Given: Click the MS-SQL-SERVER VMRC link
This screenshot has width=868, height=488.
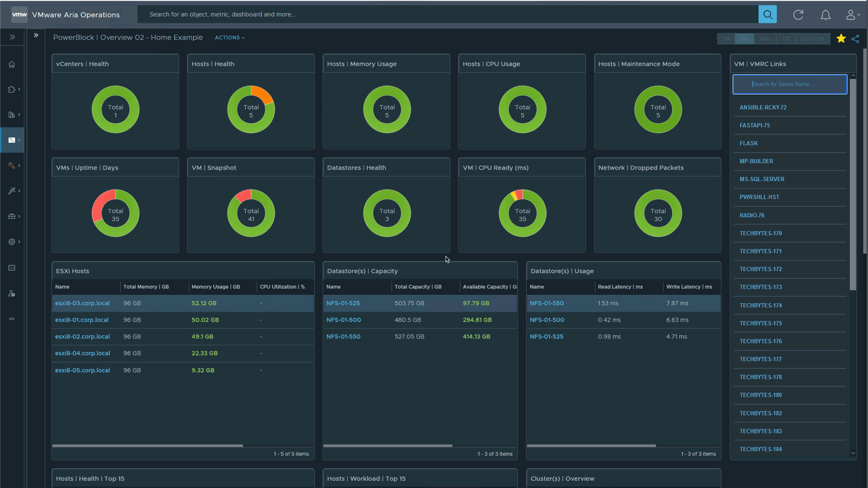Looking at the screenshot, I should pyautogui.click(x=762, y=179).
